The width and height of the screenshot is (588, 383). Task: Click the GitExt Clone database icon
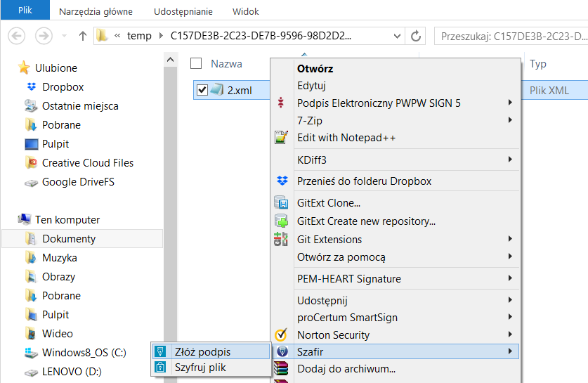(x=281, y=202)
